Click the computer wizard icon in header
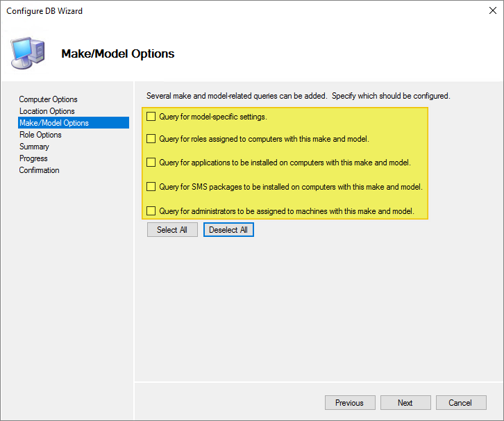The width and height of the screenshot is (504, 421). click(x=28, y=53)
